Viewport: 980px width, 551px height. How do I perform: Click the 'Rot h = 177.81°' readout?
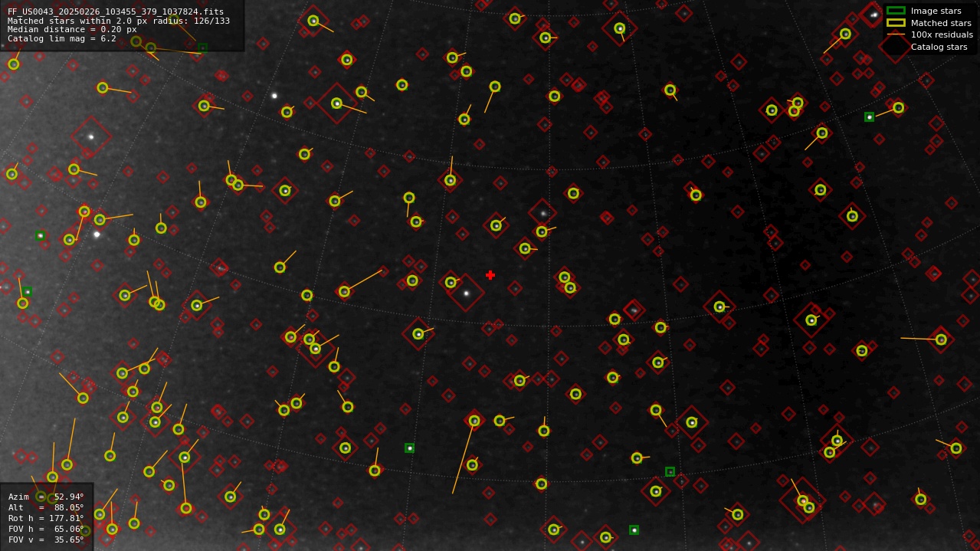[x=46, y=518]
